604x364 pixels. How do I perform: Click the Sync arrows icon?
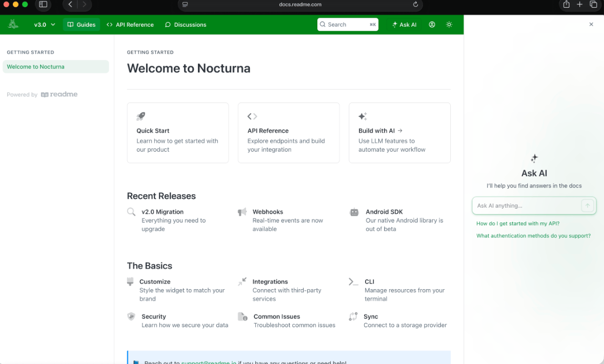(x=353, y=316)
